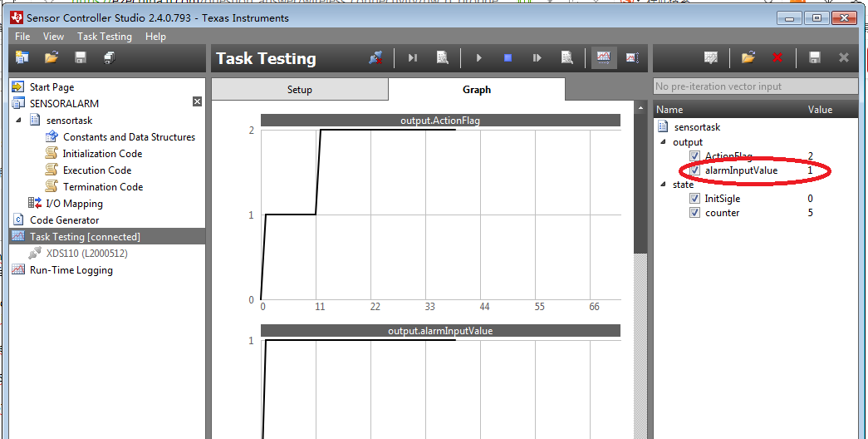868x439 pixels.
Task: Click the red X delete icon
Action: [x=777, y=57]
